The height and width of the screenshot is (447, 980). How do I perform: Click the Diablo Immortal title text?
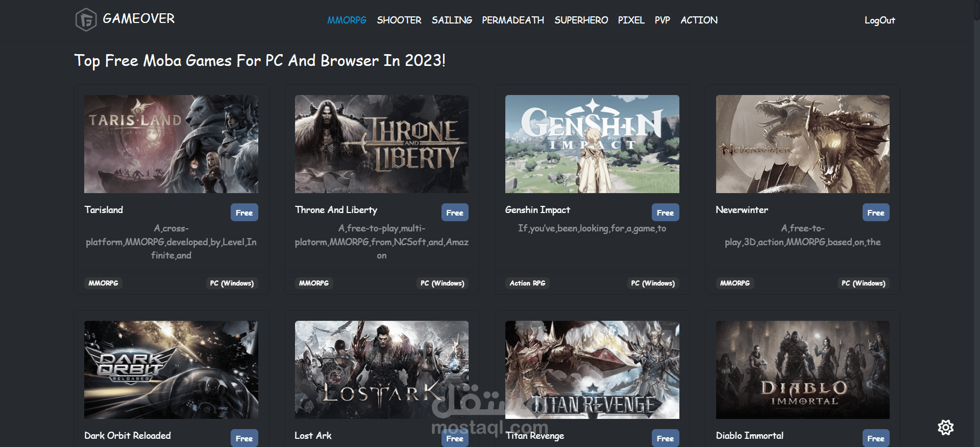tap(749, 436)
